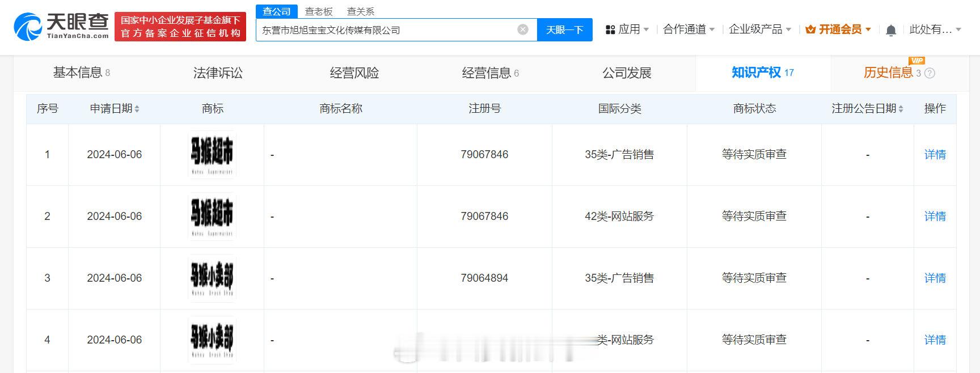
Task: Click the 商标名称 column header
Action: click(341, 109)
